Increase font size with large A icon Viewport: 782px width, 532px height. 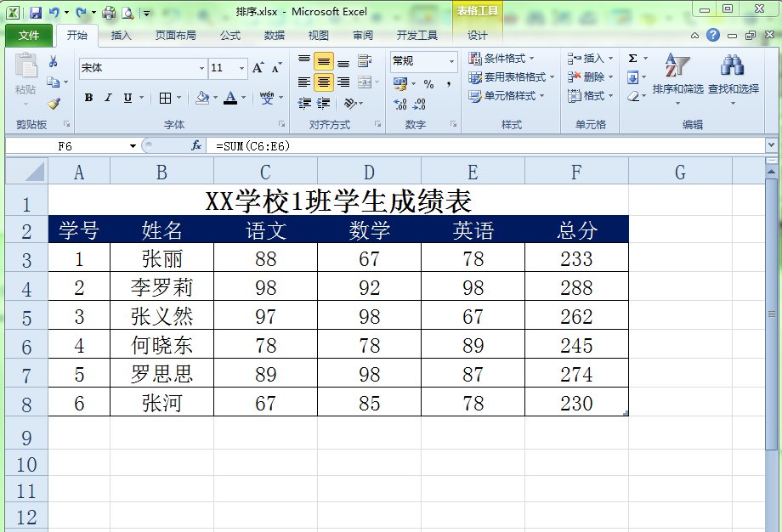coord(258,68)
